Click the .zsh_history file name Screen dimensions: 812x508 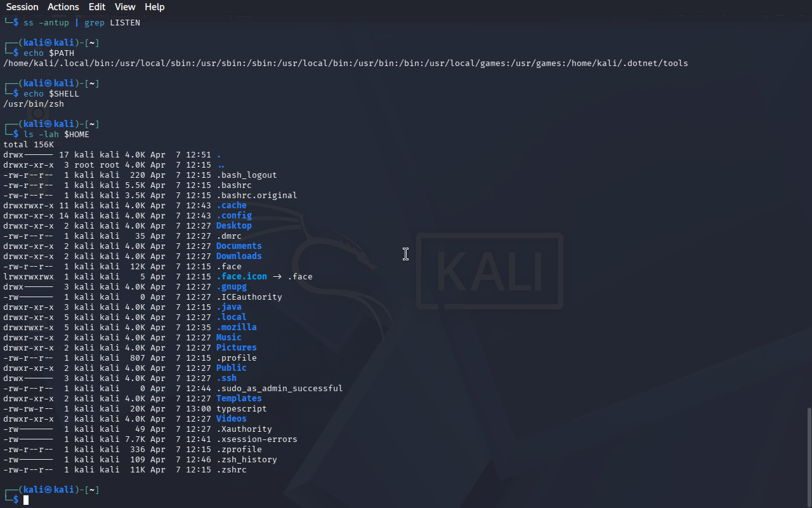pyautogui.click(x=246, y=459)
